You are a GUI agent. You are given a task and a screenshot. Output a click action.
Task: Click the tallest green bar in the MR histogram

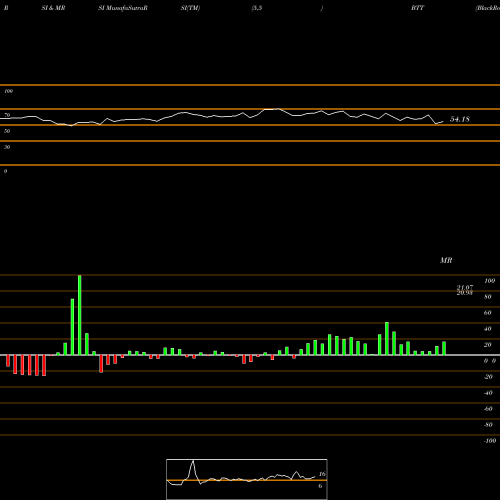point(79,315)
